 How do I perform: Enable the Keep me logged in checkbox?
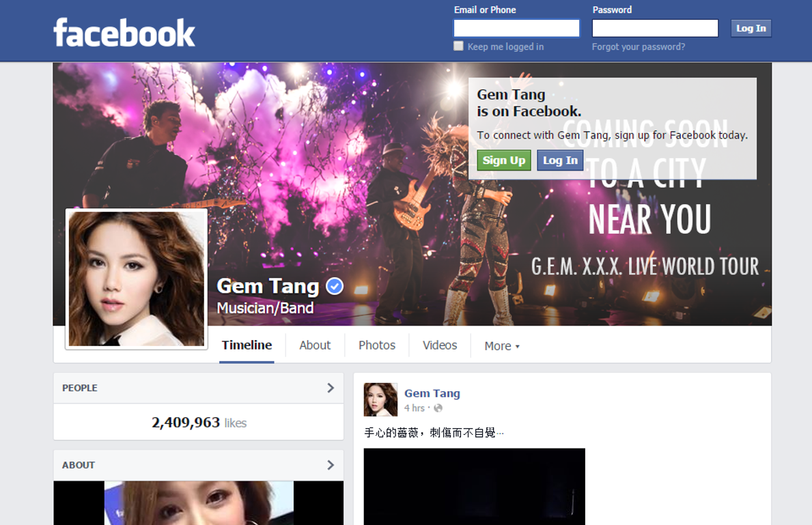point(458,46)
